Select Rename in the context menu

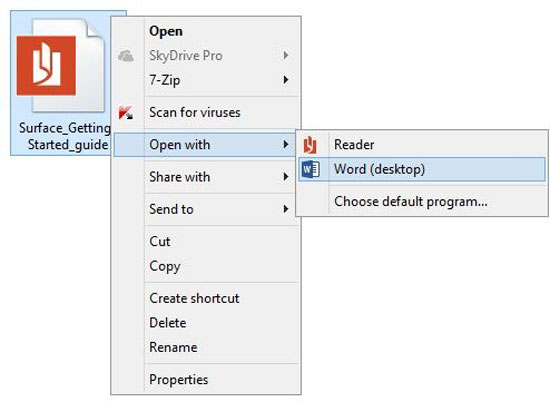click(x=173, y=347)
